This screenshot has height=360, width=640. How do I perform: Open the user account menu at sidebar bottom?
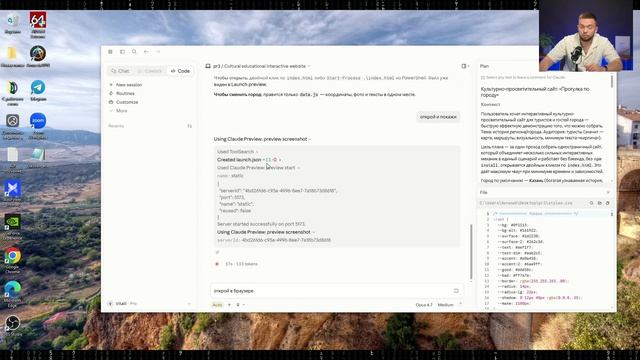[149, 304]
